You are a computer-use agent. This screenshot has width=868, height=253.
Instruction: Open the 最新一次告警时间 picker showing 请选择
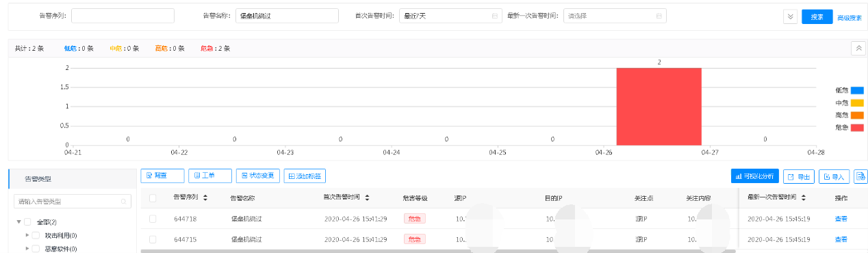[x=615, y=16]
